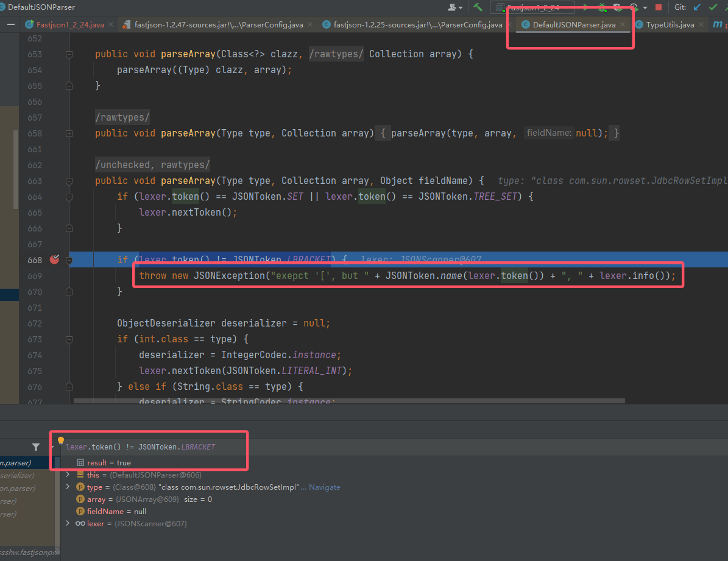The height and width of the screenshot is (561, 728).
Task: Click the Build project hammer icon
Action: pyautogui.click(x=478, y=7)
